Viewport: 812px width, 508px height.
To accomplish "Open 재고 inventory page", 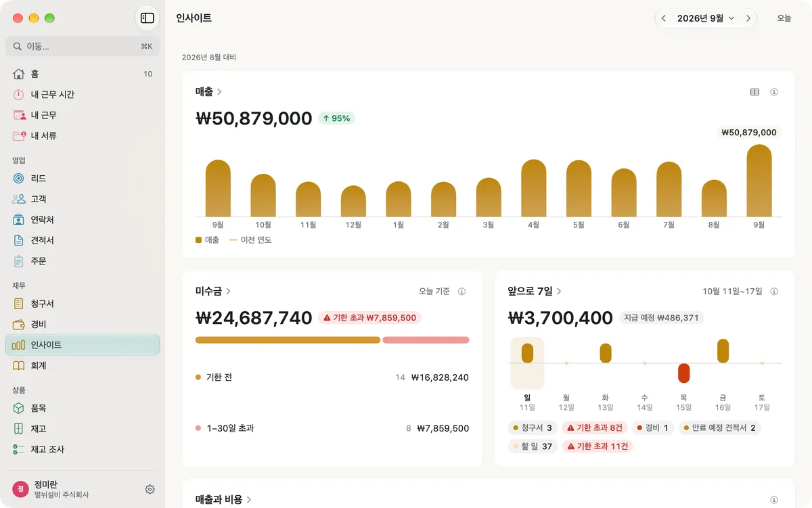I will [83, 429].
